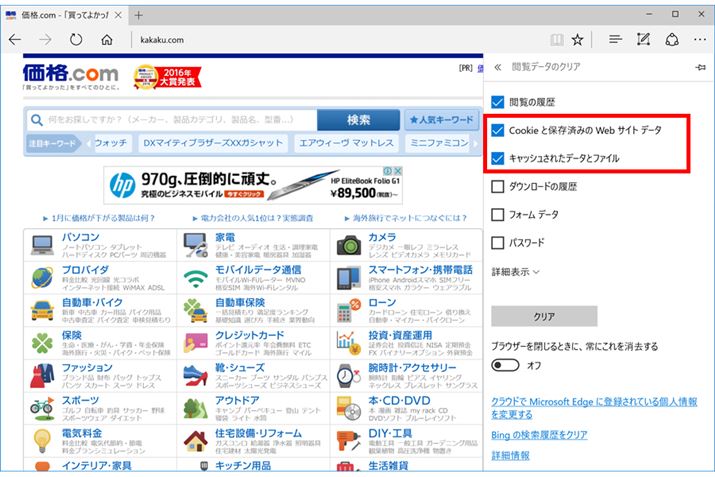Open the 人気キーワード button
The image size is (715, 477).
pyautogui.click(x=441, y=120)
